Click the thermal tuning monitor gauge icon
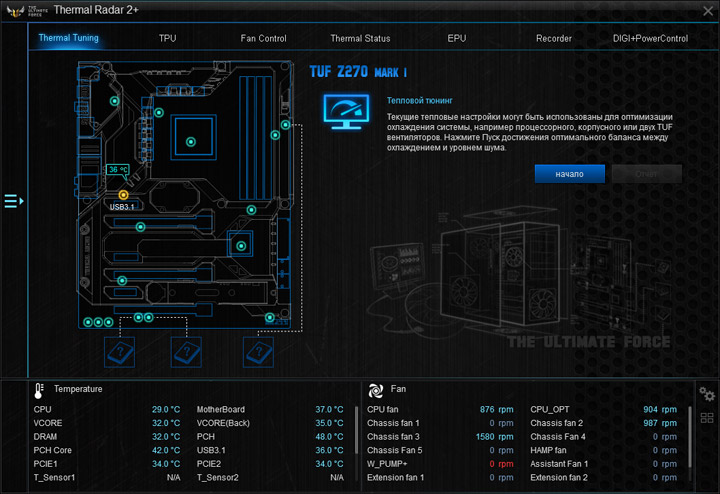 [346, 112]
